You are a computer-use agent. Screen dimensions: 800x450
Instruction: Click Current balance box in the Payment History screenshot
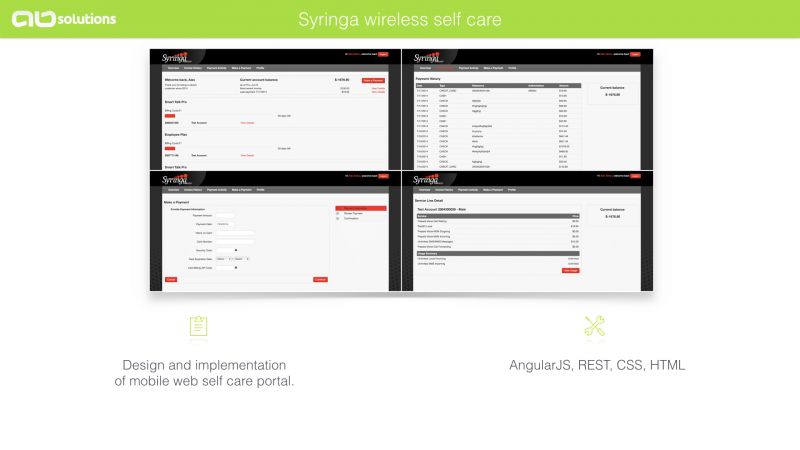coord(612,94)
